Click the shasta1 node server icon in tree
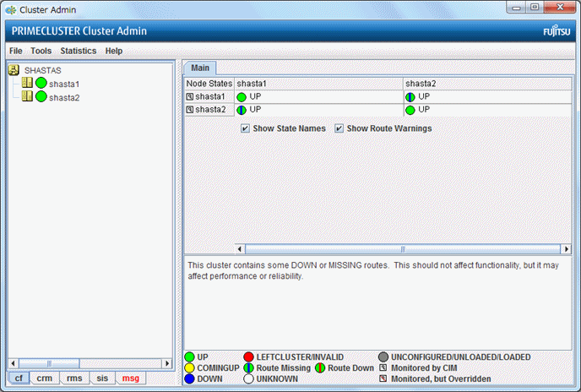Image resolution: width=581 pixels, height=392 pixels. click(x=27, y=84)
